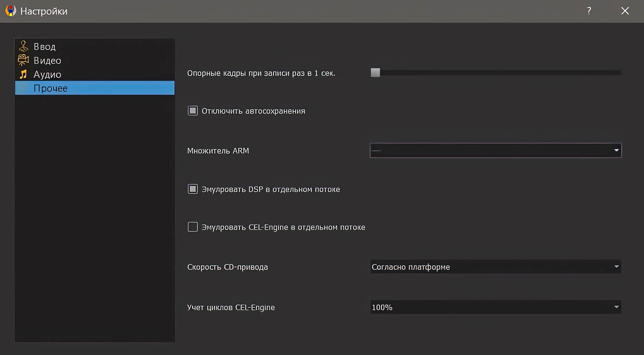Toggle the Отключить автосохранения checkbox
Image resolution: width=644 pixels, height=355 pixels.
pyautogui.click(x=193, y=111)
